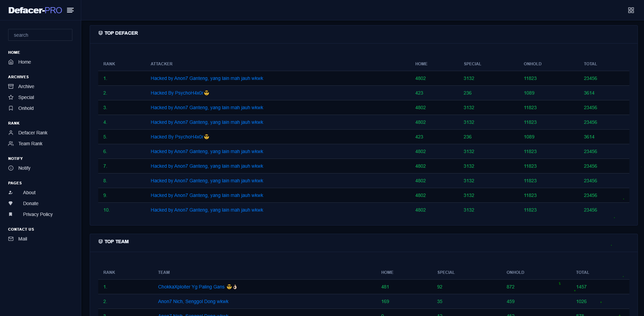Open the rank 2 'Hacked By PsychoH4x0r' link
The width and height of the screenshot is (644, 316).
177,93
